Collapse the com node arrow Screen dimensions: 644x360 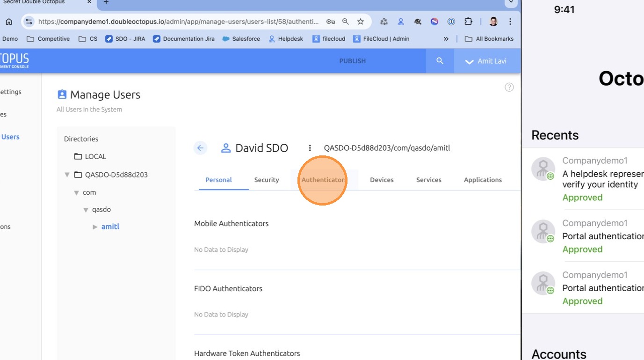(x=76, y=192)
